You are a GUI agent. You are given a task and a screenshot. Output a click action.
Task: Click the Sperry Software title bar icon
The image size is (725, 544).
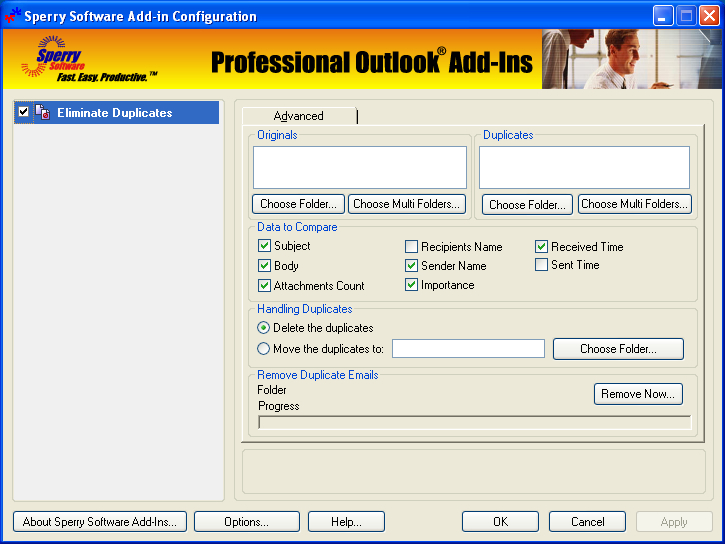pyautogui.click(x=12, y=15)
